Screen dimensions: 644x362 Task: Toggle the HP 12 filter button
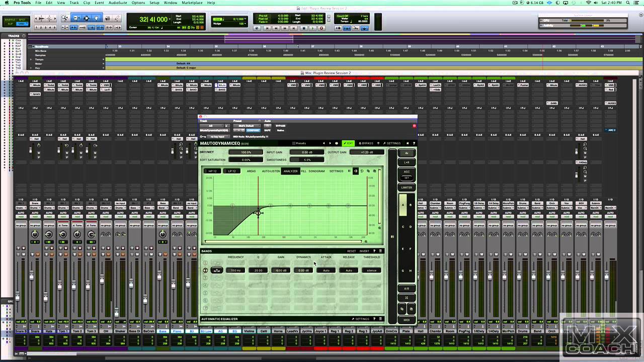(x=213, y=171)
